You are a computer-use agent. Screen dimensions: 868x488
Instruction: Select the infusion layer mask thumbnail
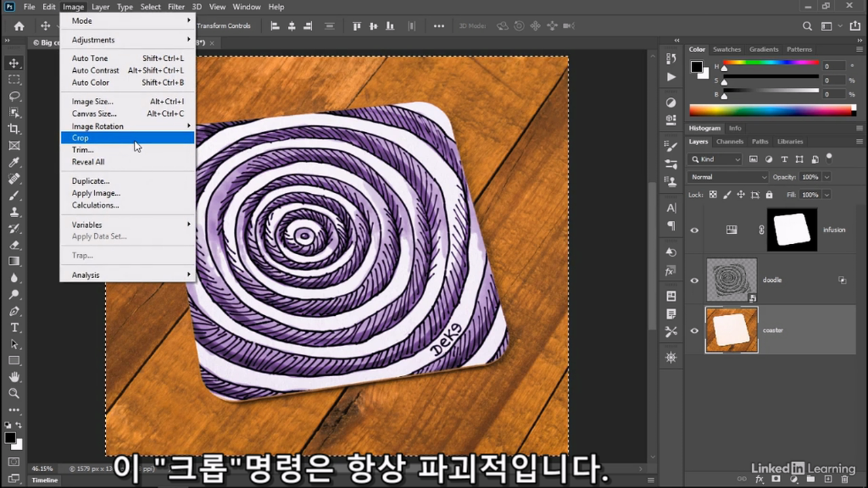click(792, 230)
